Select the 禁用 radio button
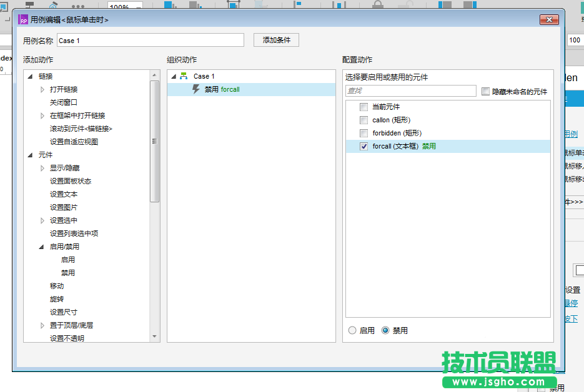The height and width of the screenshot is (392, 584). [x=385, y=330]
